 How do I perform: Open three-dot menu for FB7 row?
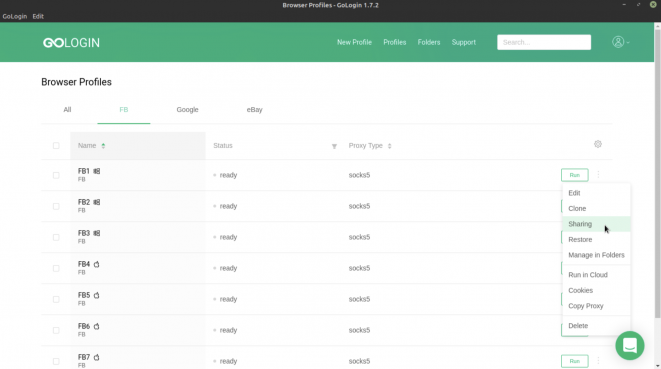[x=598, y=361]
